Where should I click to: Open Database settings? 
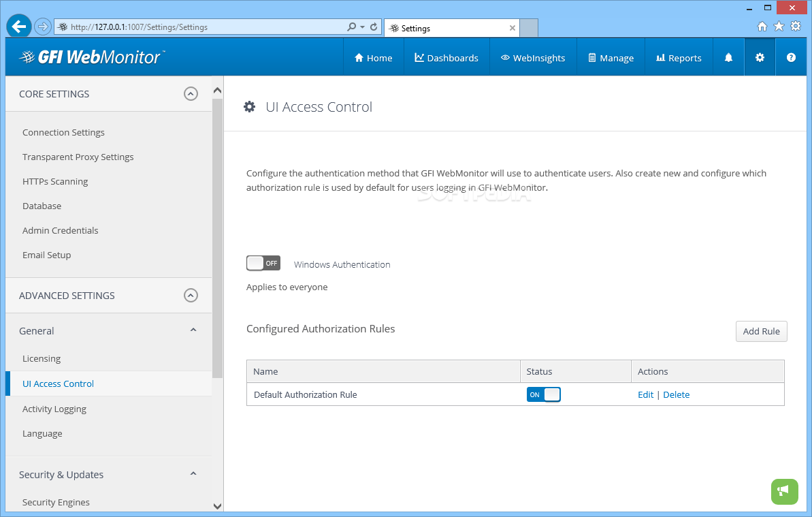[x=42, y=206]
